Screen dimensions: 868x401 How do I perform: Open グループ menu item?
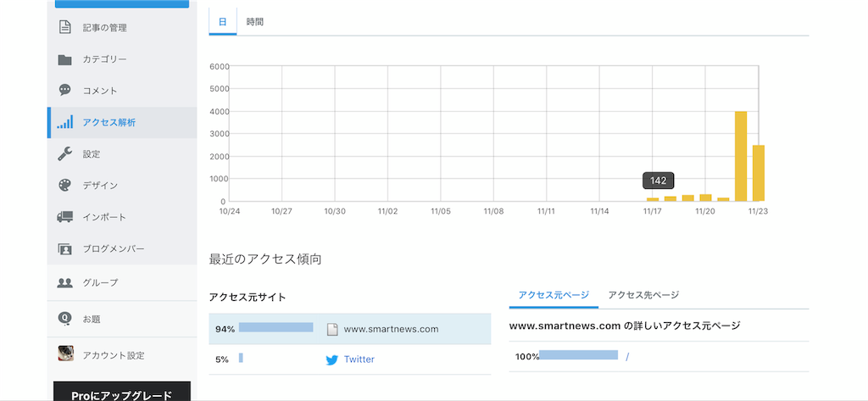(x=122, y=282)
